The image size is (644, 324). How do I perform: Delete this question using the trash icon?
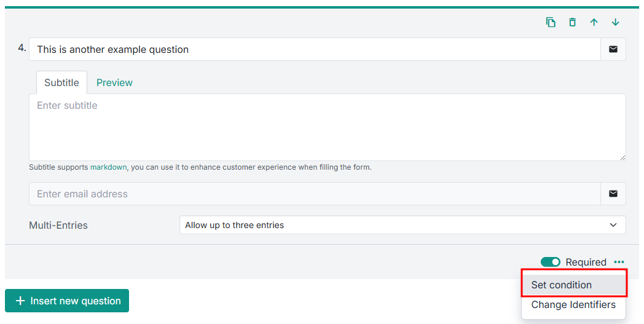572,22
